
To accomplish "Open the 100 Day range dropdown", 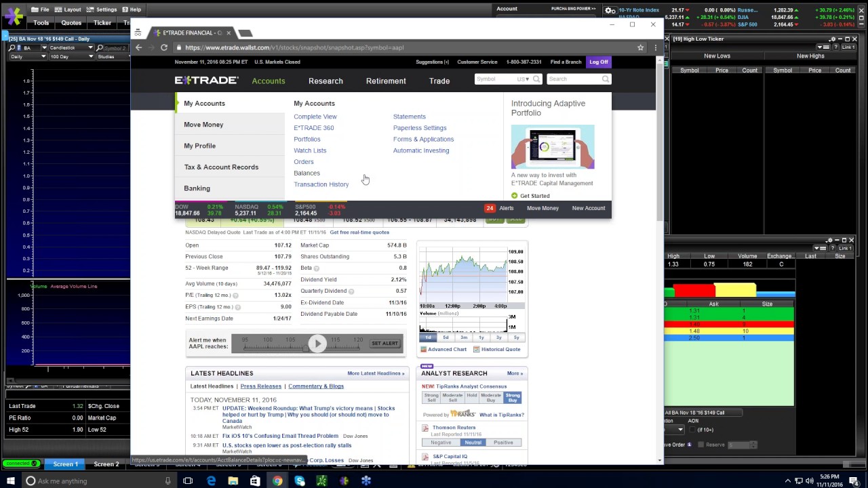I will pyautogui.click(x=71, y=56).
